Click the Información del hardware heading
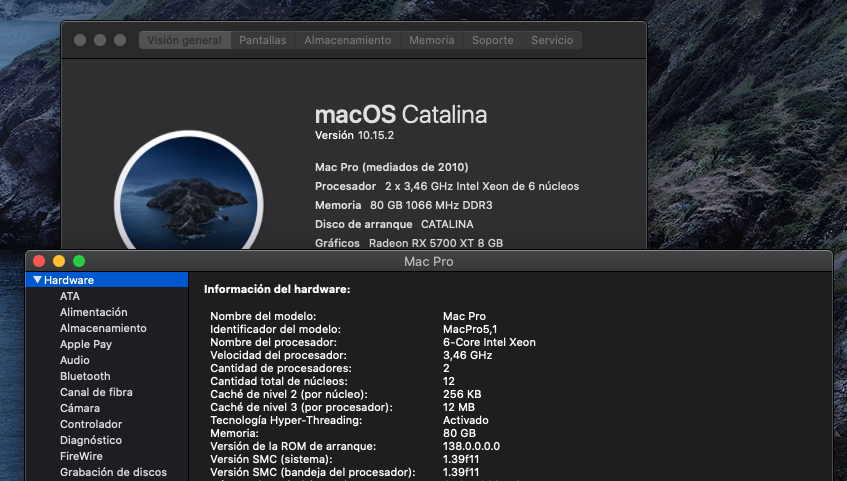Screen dimensions: 847x481 pyautogui.click(x=277, y=289)
